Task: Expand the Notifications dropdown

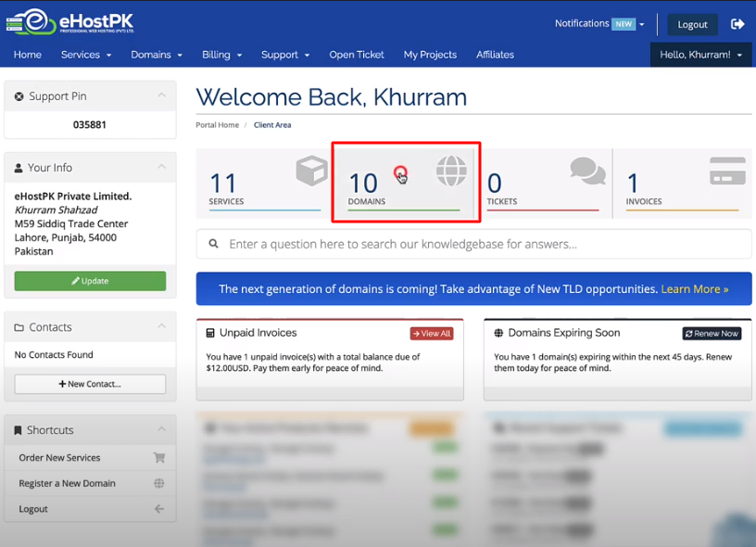Action: [x=599, y=24]
